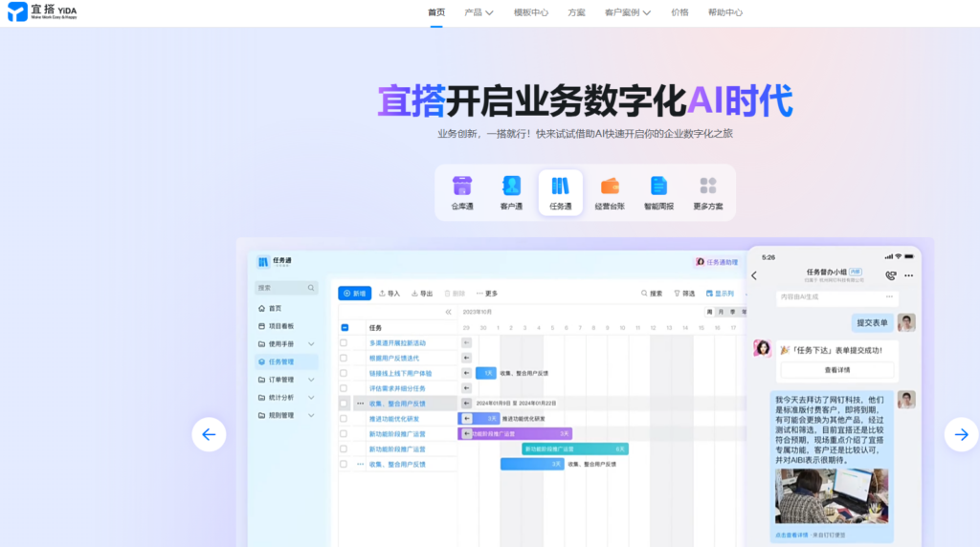Click the 提交表单 chat bubble
Image resolution: width=980 pixels, height=547 pixels.
pos(872,323)
